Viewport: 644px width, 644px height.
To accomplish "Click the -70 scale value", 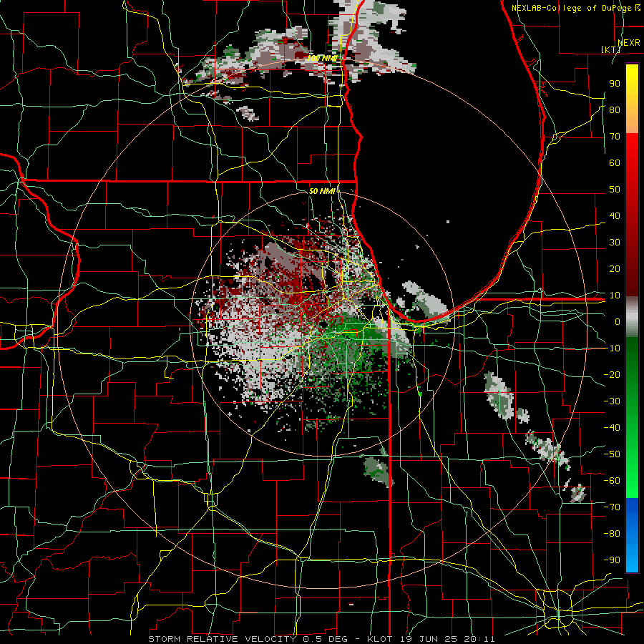I will 612,507.
